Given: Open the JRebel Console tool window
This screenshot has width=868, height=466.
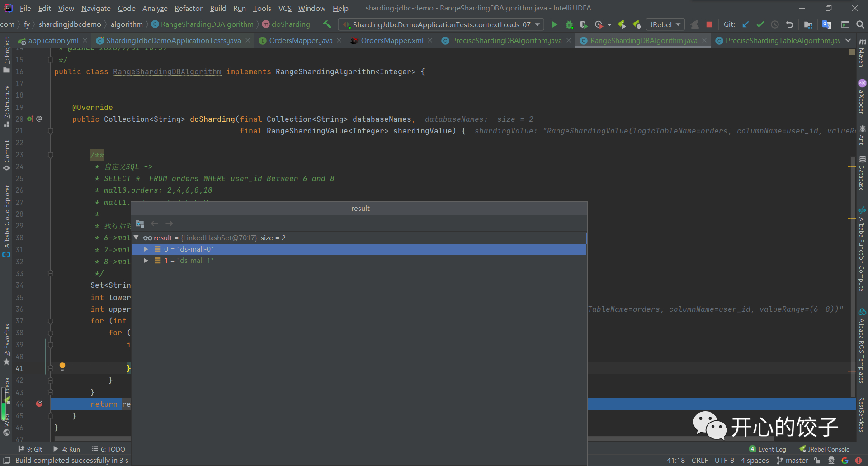Looking at the screenshot, I should click(824, 449).
